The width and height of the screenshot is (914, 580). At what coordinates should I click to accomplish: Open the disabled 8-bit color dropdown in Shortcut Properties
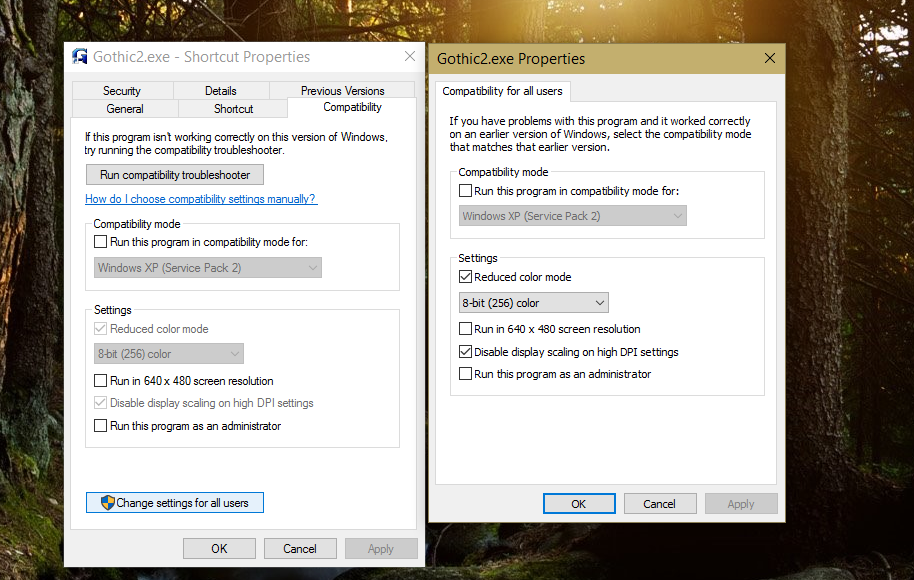pos(168,353)
